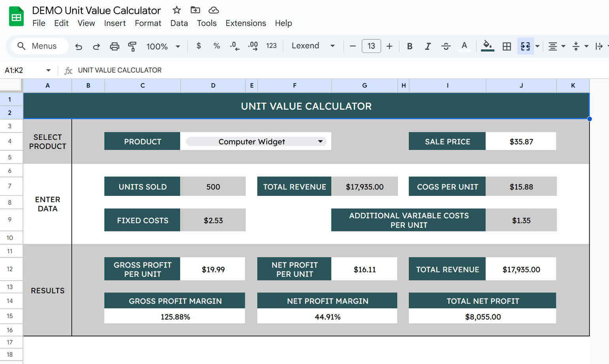Screen dimensions: 609x364
Task: Select the Paint format roller icon
Action: (x=132, y=47)
